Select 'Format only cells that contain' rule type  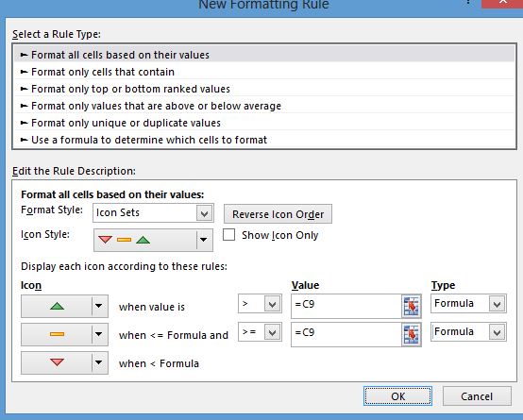click(264, 72)
